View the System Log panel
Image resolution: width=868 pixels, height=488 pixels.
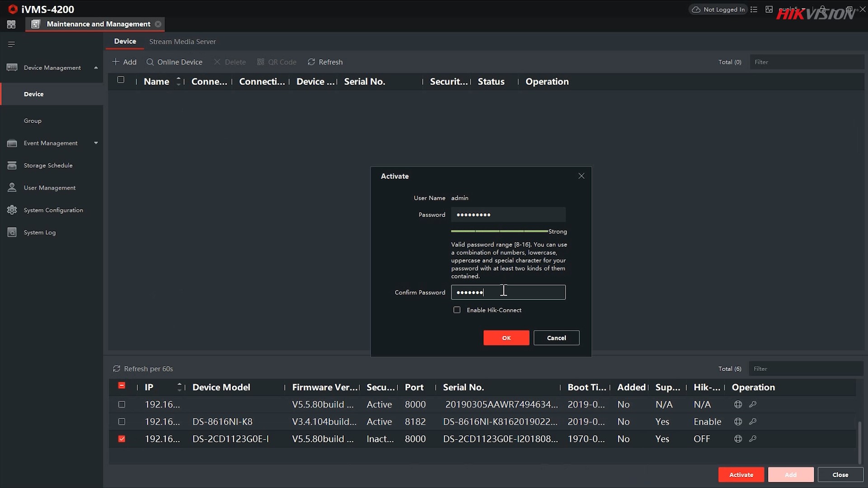(x=39, y=232)
